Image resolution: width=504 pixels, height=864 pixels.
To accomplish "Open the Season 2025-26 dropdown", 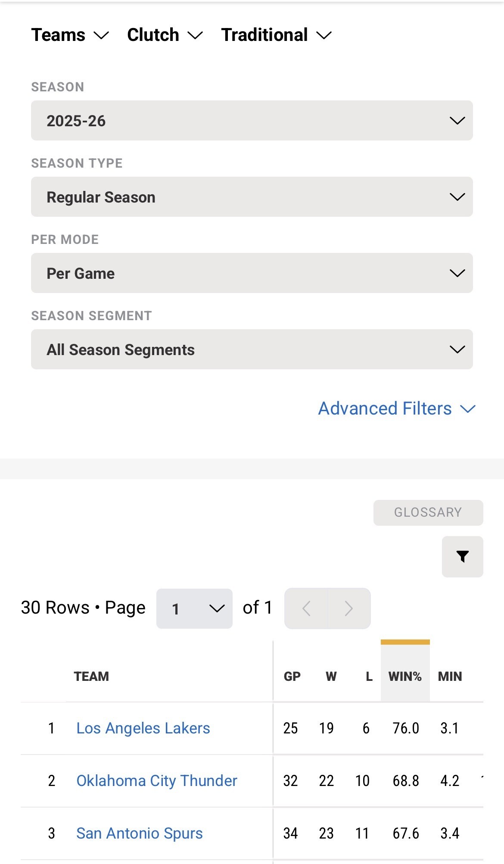I will pos(252,121).
